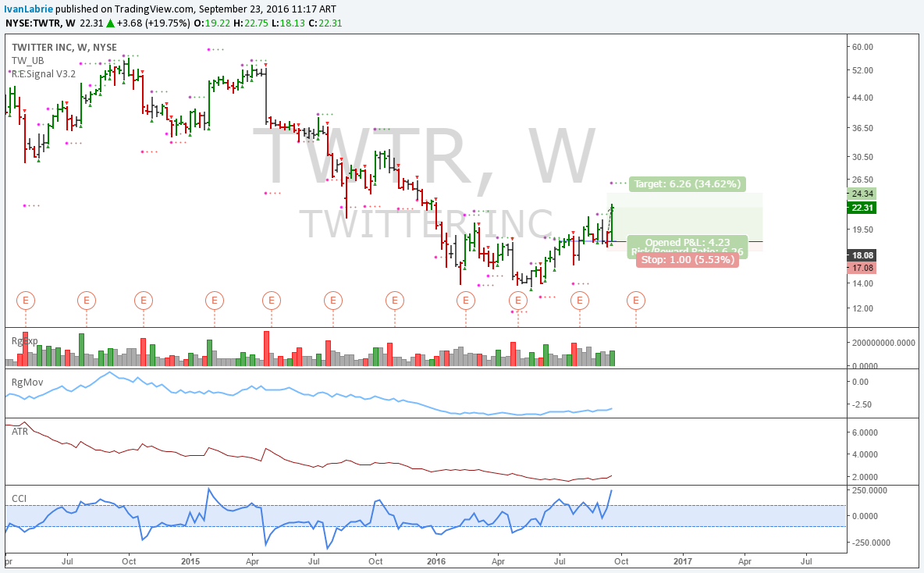Image resolution: width=924 pixels, height=573 pixels.
Task: Click the 12.00 price axis value
Action: tap(862, 308)
